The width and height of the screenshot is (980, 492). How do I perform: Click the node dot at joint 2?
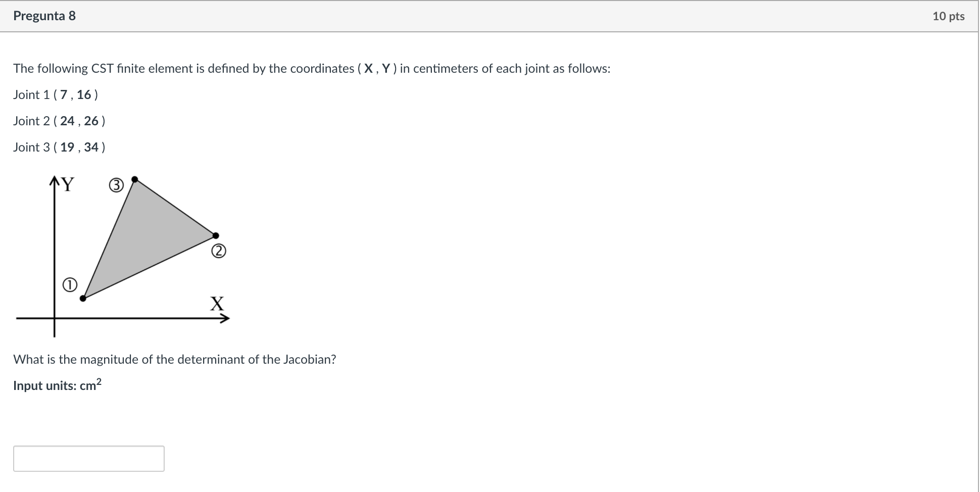[x=216, y=235]
